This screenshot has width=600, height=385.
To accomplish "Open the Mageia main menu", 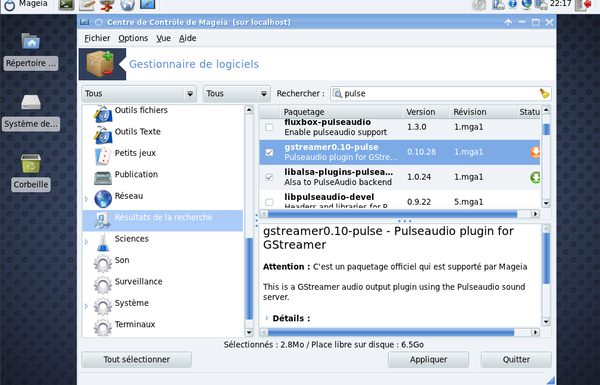I will 26,5.
